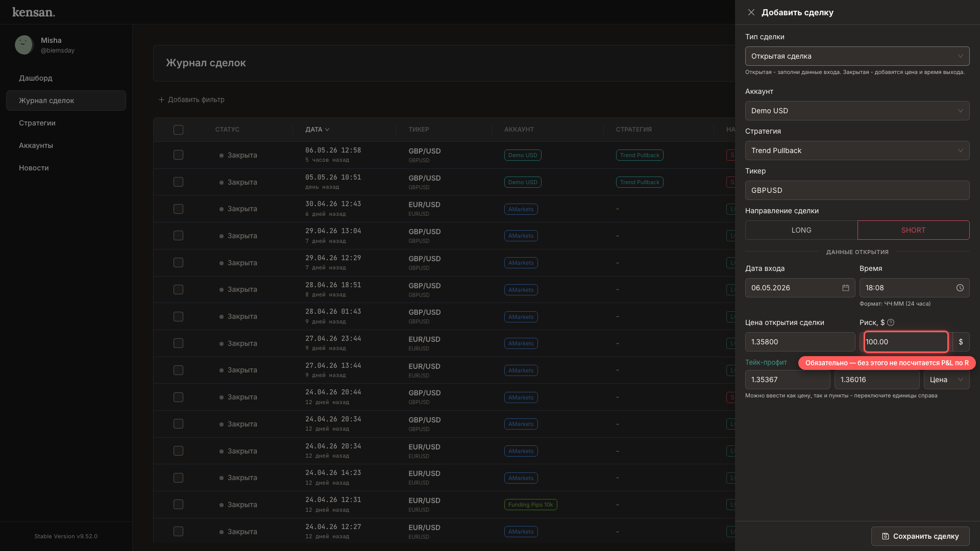Select SHORT trade direction
Image resolution: width=980 pixels, height=551 pixels.
click(x=913, y=230)
